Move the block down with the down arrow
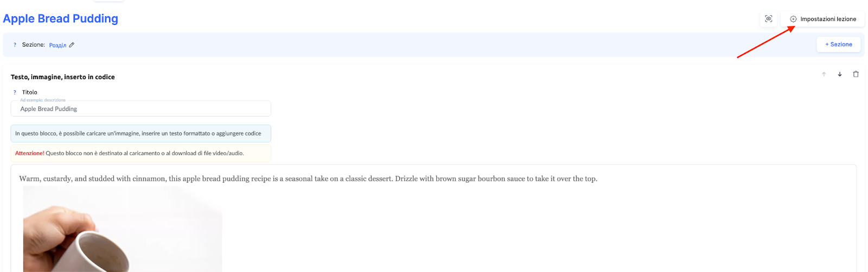The width and height of the screenshot is (868, 272). 840,74
